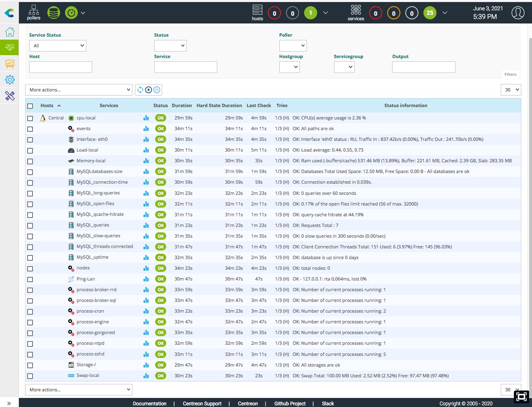Sort the table by Duration column header
This screenshot has width=532, height=407.
point(181,105)
